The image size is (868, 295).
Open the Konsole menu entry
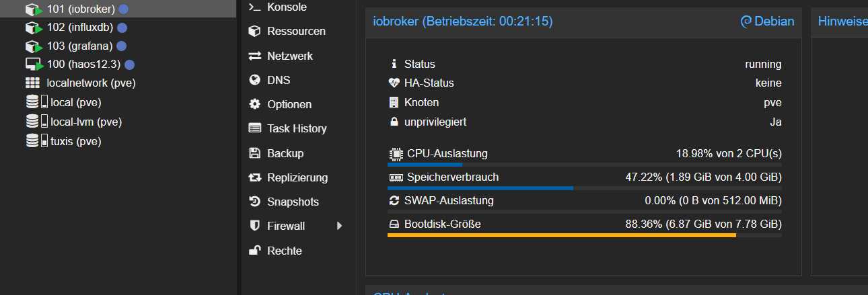click(286, 7)
